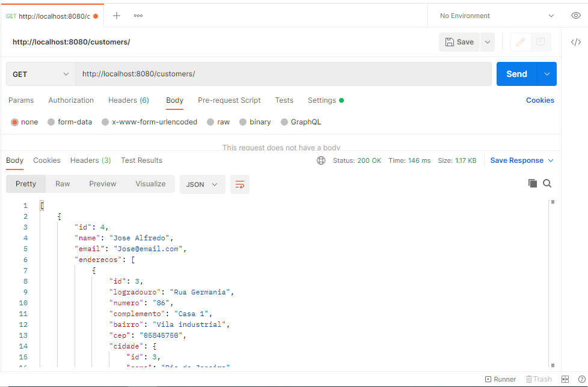The image size is (588, 387).
Task: Switch to the Params tab
Action: pos(21,100)
